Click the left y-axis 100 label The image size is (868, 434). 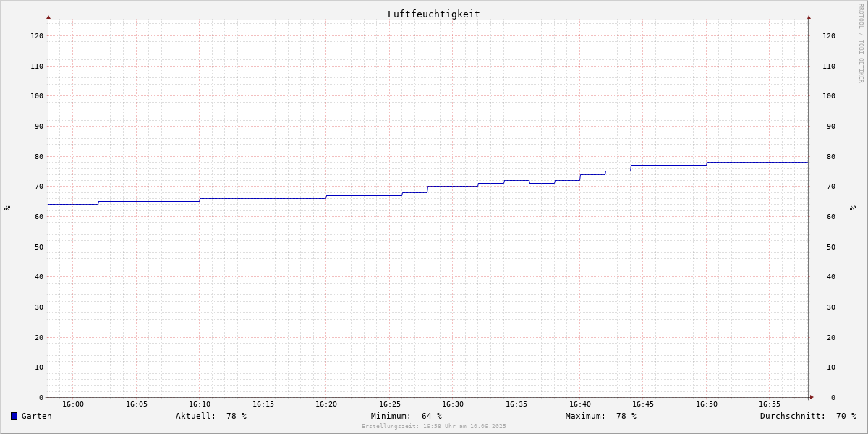(37, 96)
